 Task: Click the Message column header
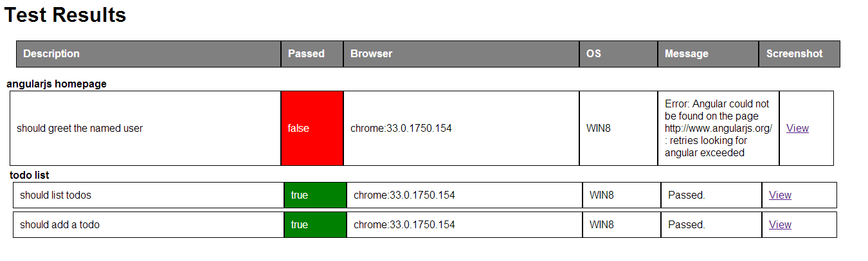(686, 53)
